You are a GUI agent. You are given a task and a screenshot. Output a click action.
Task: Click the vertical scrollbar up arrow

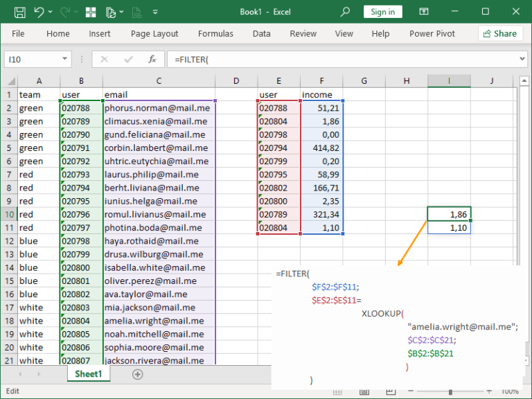[524, 81]
